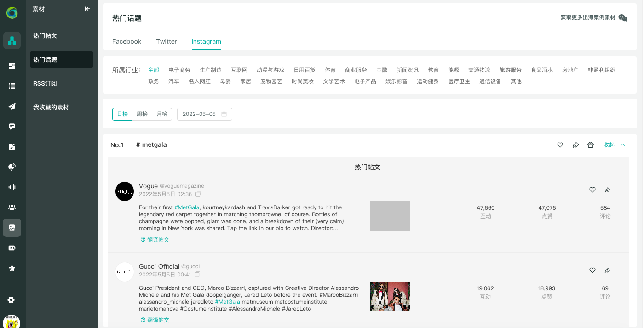The image size is (644, 328).
Task: Open the document icon in sidebar
Action: 12,147
